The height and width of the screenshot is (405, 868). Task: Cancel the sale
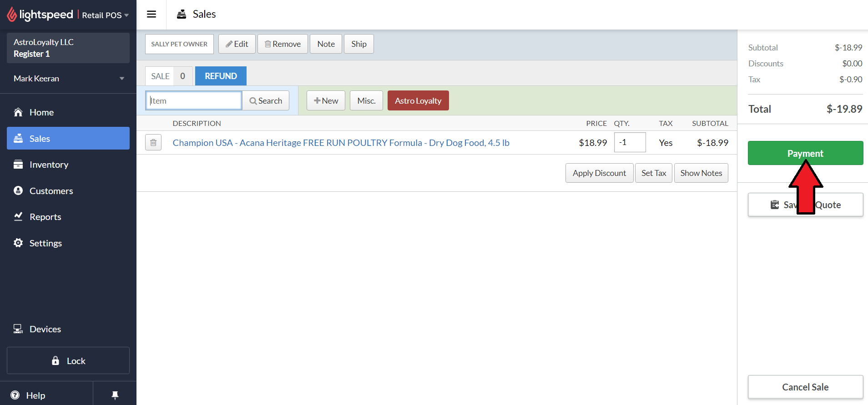coord(805,387)
